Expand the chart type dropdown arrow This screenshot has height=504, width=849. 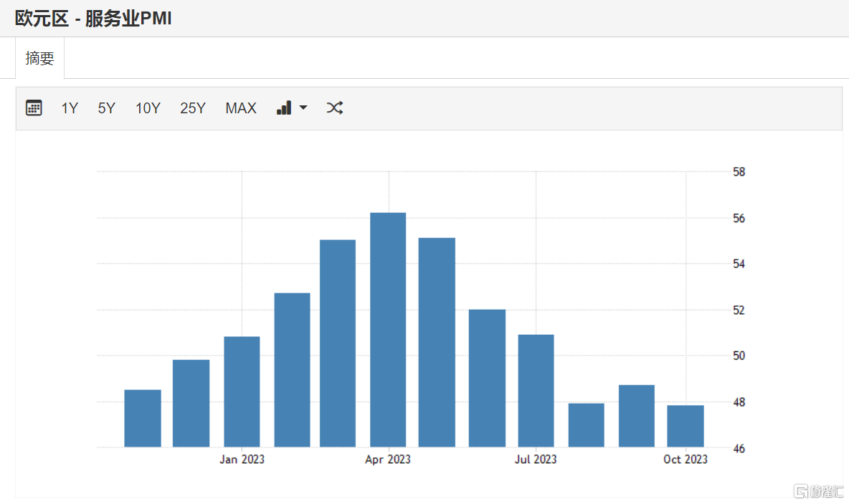click(x=303, y=108)
